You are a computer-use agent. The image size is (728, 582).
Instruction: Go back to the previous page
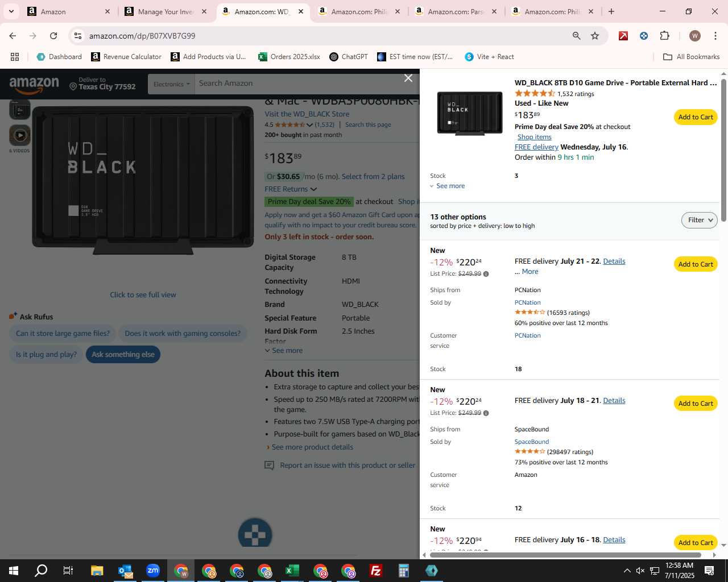pos(13,36)
